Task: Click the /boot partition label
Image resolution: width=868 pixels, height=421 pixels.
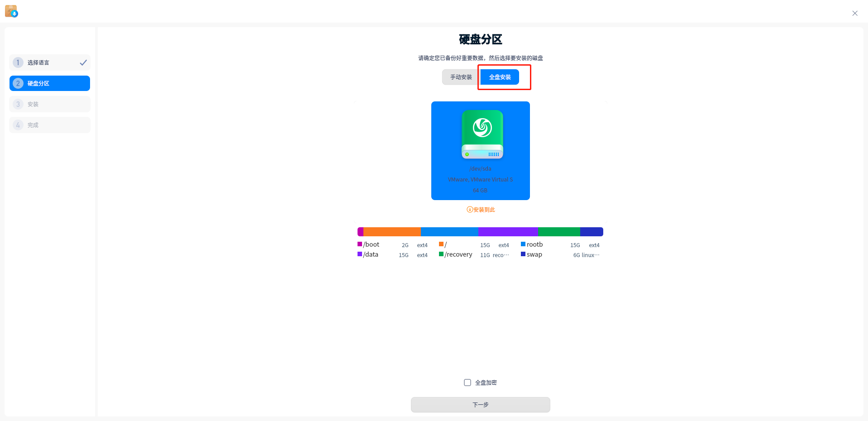Action: point(372,244)
